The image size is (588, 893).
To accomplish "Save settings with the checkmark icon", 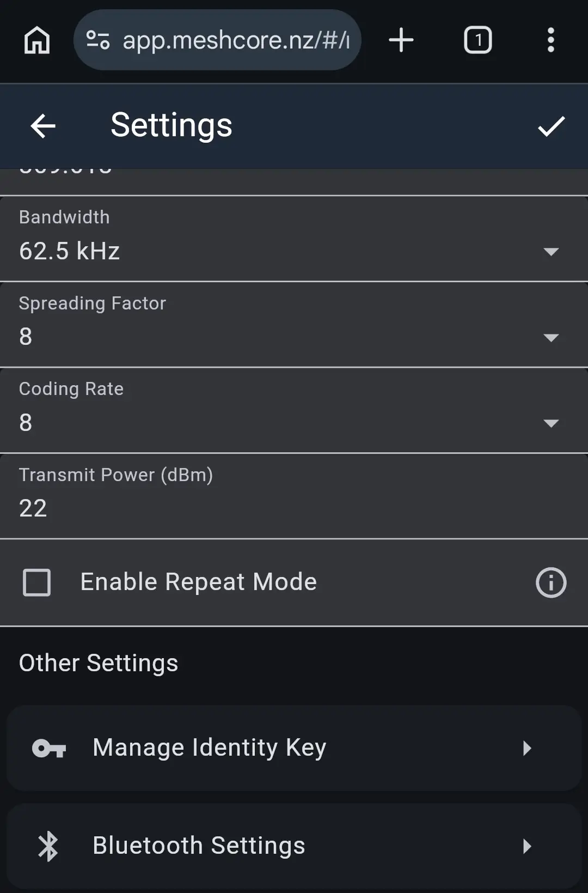I will 551,126.
